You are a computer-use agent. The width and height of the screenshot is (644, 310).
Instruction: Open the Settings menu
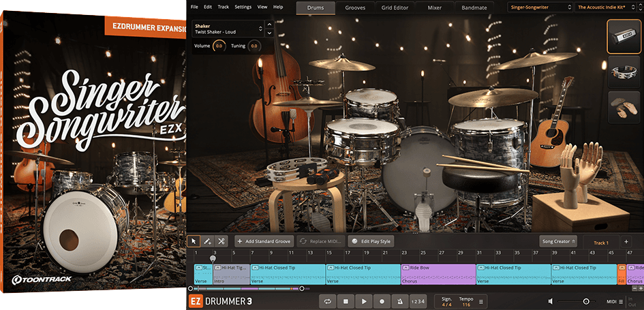(x=243, y=7)
